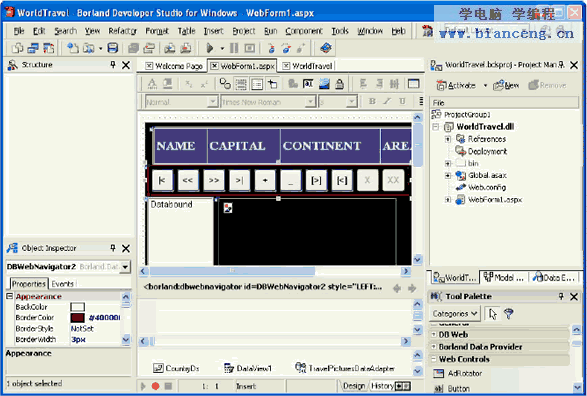This screenshot has width=587, height=396.
Task: Click the Italic formatting icon
Action: (x=387, y=101)
